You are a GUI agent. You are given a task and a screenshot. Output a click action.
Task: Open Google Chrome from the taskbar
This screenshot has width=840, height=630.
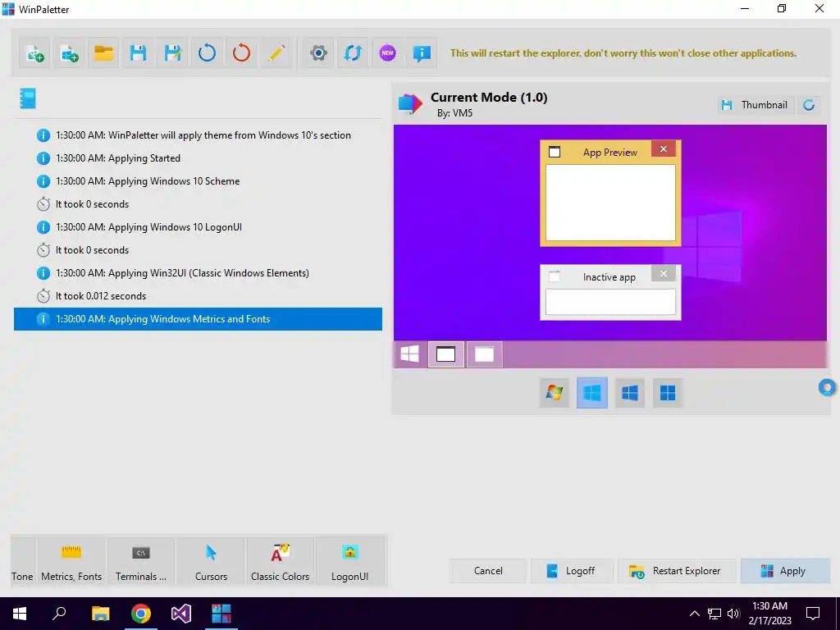coord(141,614)
